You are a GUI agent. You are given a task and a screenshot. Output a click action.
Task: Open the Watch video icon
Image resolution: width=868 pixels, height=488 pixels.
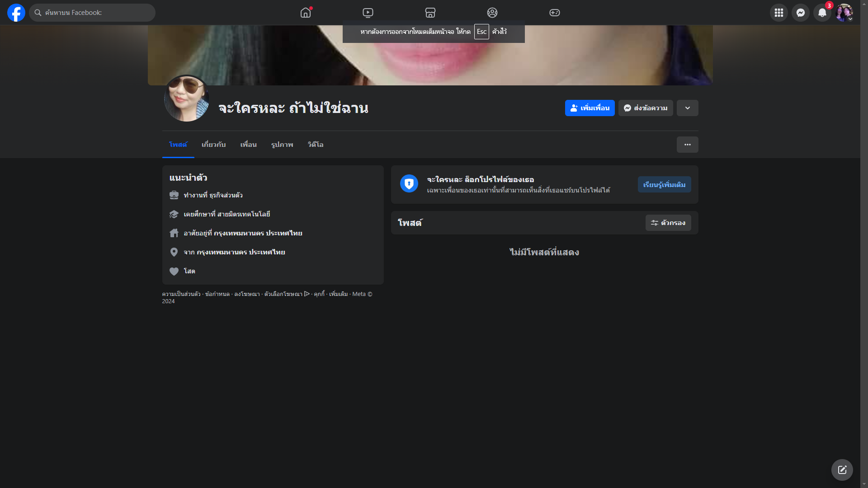tap(368, 13)
